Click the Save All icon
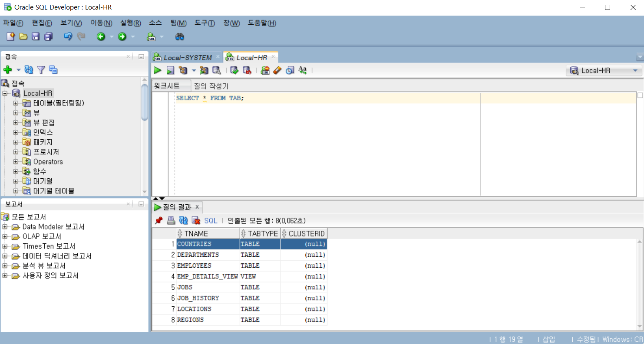The height and width of the screenshot is (344, 644). 48,37
